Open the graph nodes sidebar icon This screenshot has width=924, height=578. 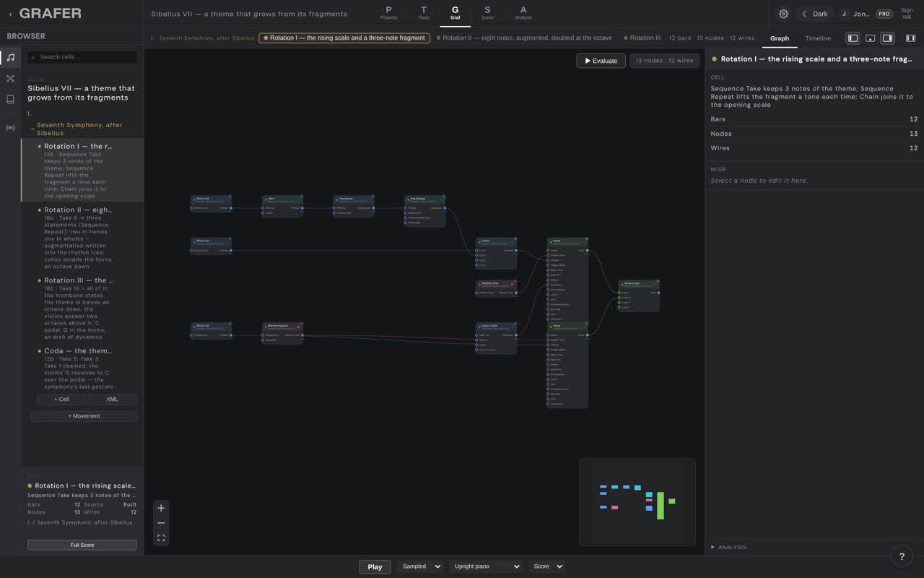(x=10, y=78)
